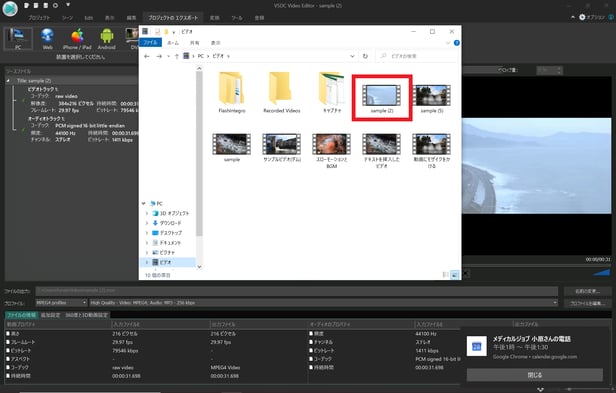Select スローモーションとBGM video file
616x393 pixels.
tap(332, 151)
